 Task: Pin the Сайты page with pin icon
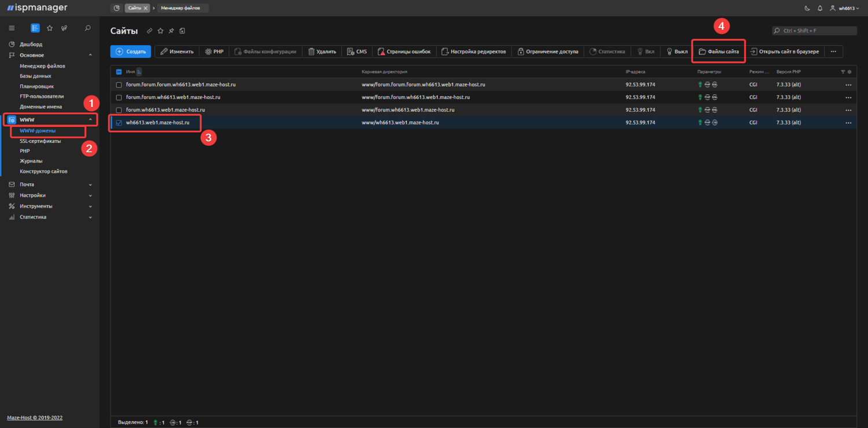(171, 31)
